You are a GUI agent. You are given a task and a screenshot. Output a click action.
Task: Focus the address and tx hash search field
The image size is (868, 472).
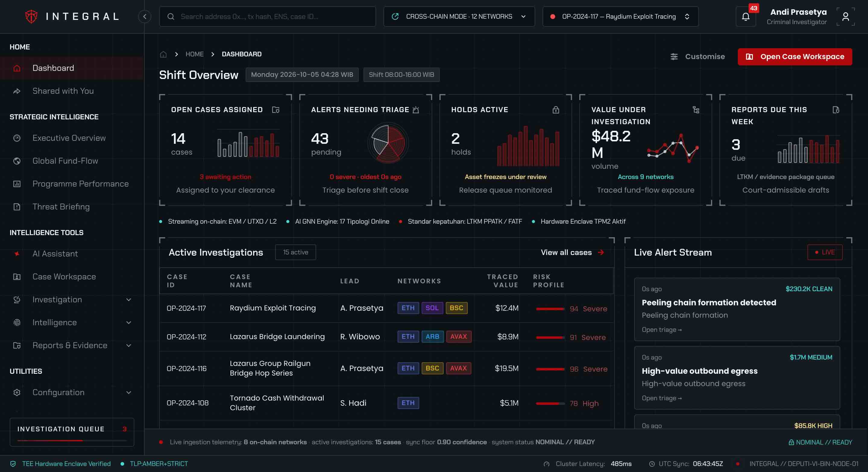tap(267, 17)
